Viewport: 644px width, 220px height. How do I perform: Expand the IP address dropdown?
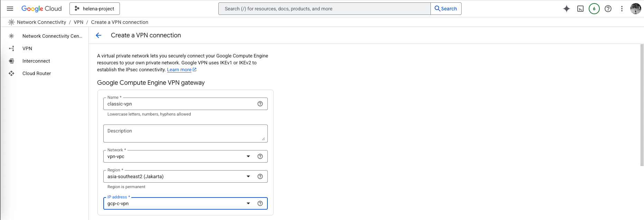tap(248, 203)
